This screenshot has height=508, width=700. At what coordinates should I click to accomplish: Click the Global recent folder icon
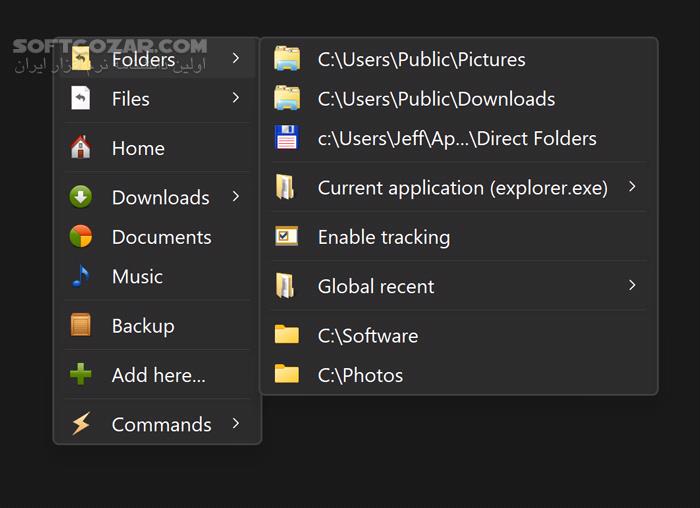pyautogui.click(x=285, y=286)
